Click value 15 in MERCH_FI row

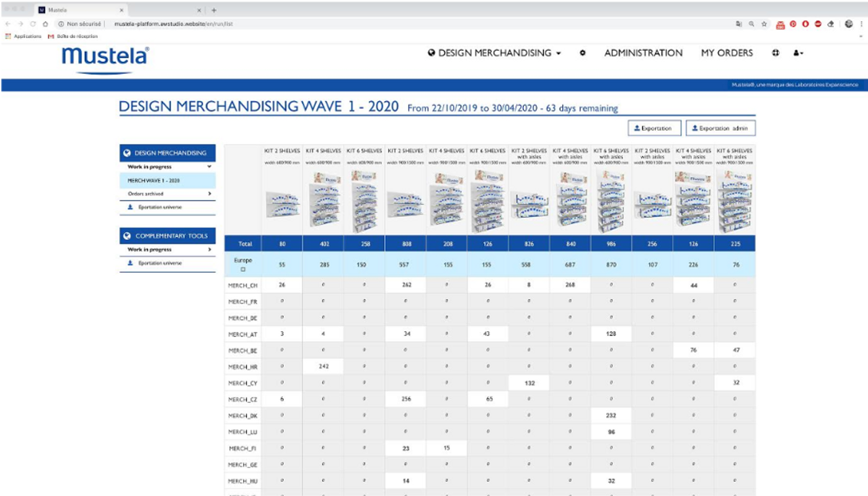446,448
